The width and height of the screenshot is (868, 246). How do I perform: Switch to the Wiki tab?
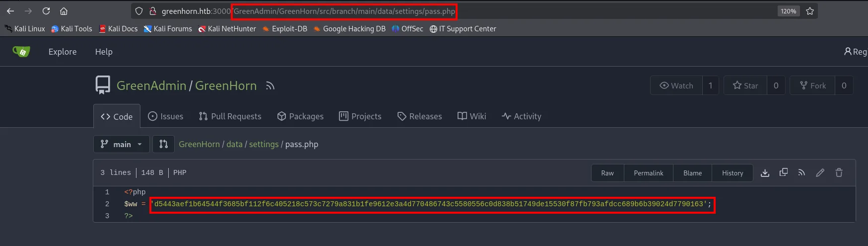coord(471,116)
